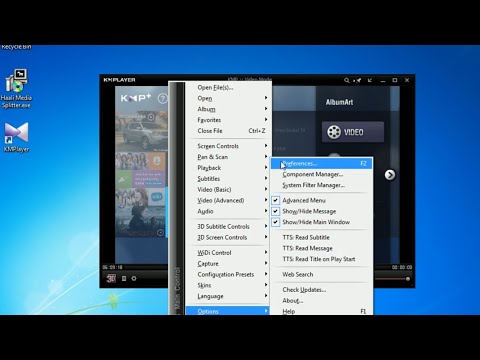Screen dimensions: 480x360
Task: Expand the Video (Advanced) submenu
Action: [229, 200]
